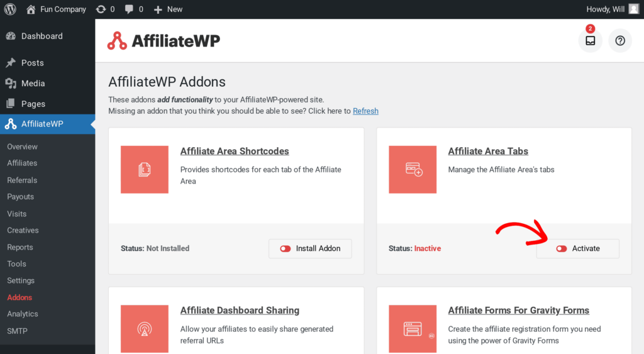Image resolution: width=644 pixels, height=354 pixels.
Task: Go to the Affiliates submenu
Action: [22, 163]
